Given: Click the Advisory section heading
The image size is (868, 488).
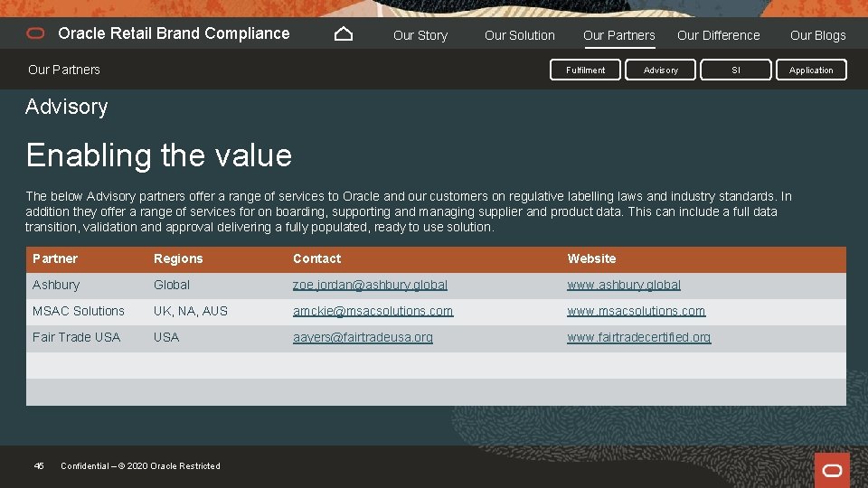Looking at the screenshot, I should coord(66,107).
